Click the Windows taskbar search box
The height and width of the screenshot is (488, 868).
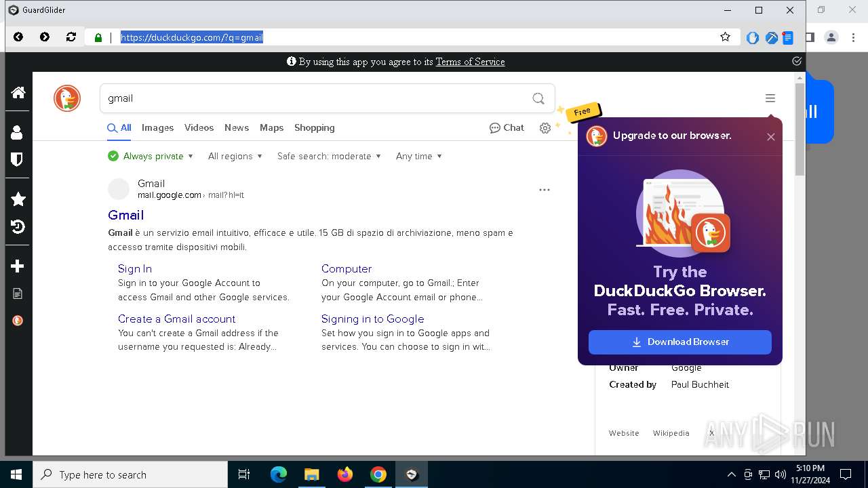click(x=130, y=474)
